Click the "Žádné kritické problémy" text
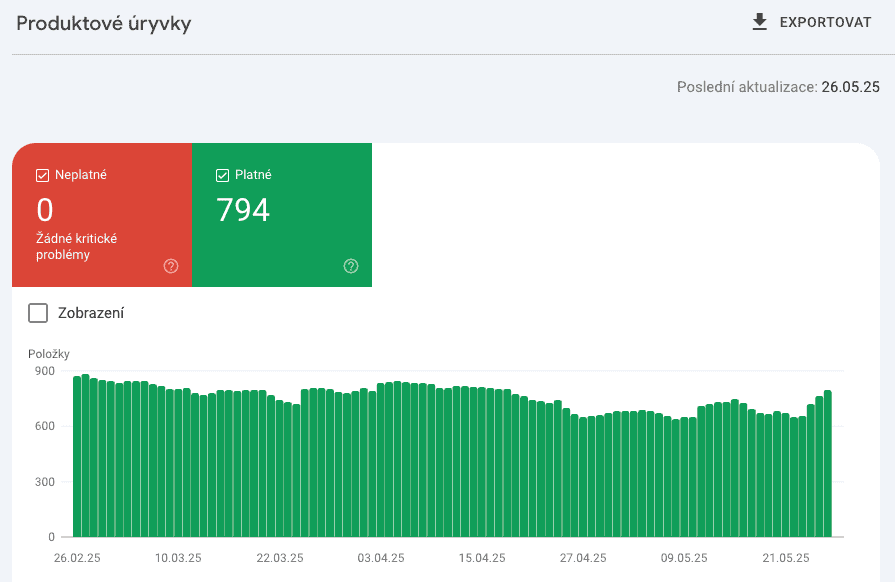Screen dimensions: 895x582 coord(77,246)
